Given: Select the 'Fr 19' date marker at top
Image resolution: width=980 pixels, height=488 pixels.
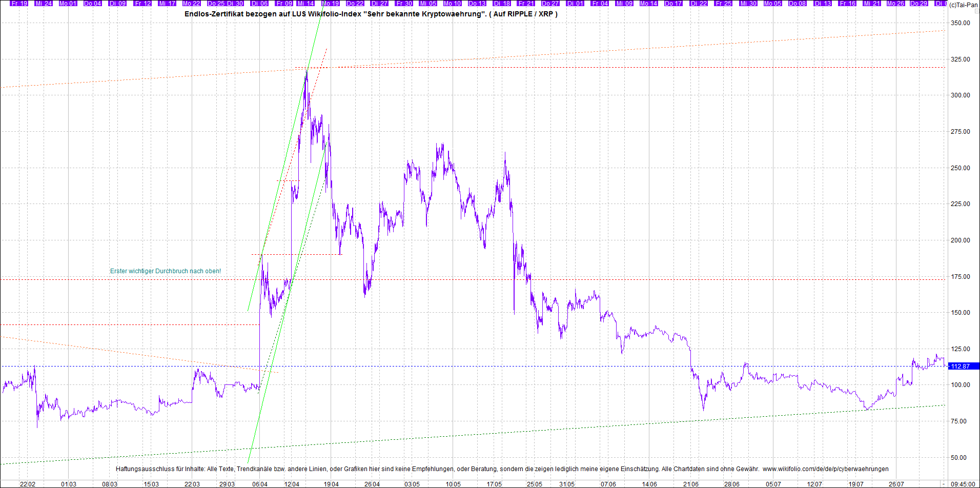Looking at the screenshot, I should (x=19, y=3).
